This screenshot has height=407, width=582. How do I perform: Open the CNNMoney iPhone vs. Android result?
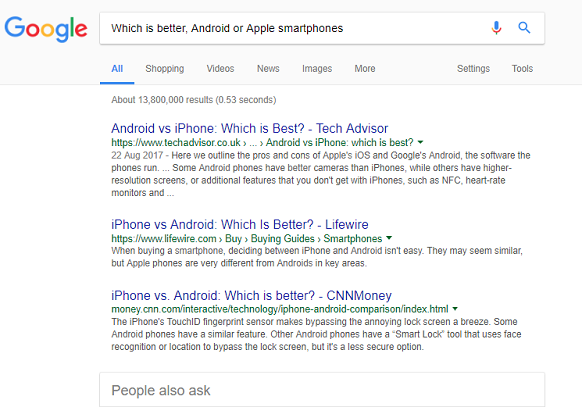click(251, 296)
